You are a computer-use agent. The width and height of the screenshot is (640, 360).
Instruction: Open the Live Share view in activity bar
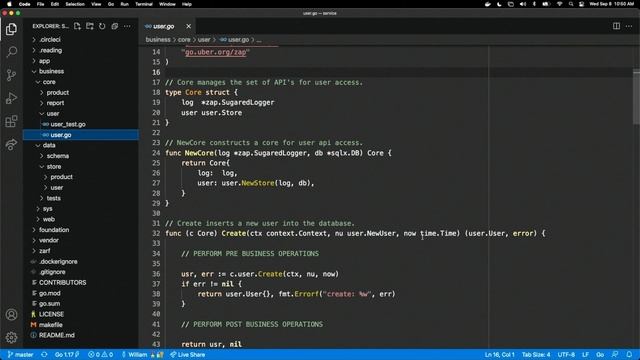coord(11,144)
